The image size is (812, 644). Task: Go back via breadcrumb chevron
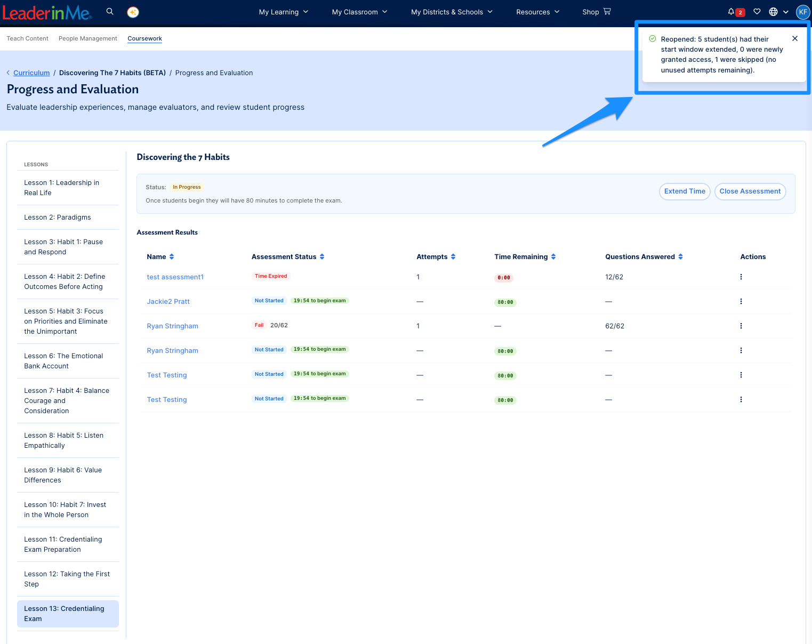pyautogui.click(x=9, y=73)
